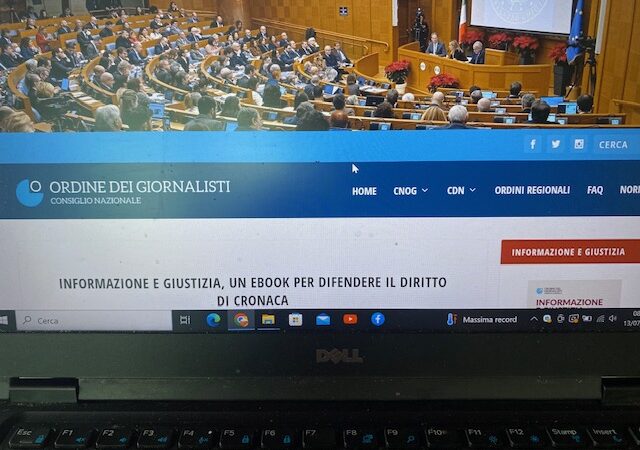Open the FAQ menu item
This screenshot has width=640, height=450.
(595, 189)
